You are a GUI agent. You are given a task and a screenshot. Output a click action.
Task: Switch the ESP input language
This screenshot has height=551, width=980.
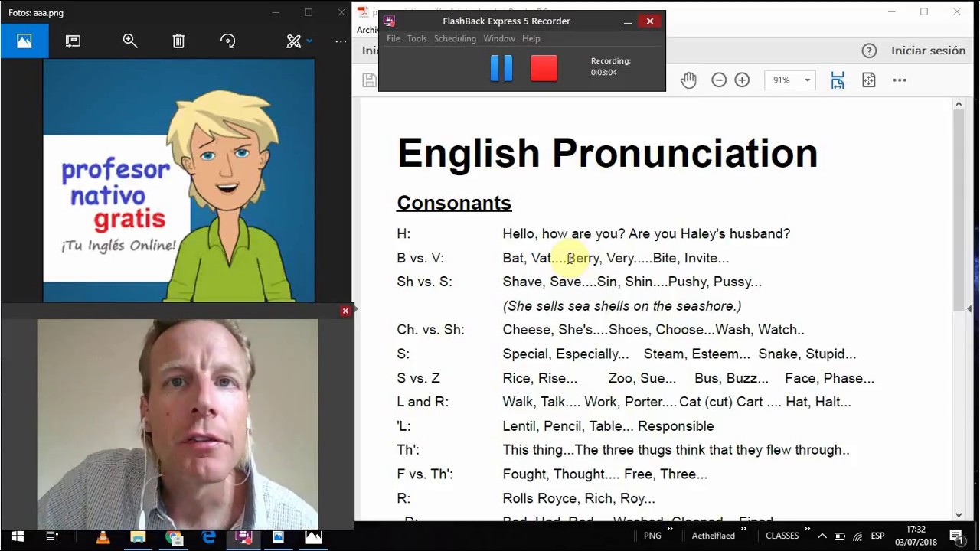(877, 536)
